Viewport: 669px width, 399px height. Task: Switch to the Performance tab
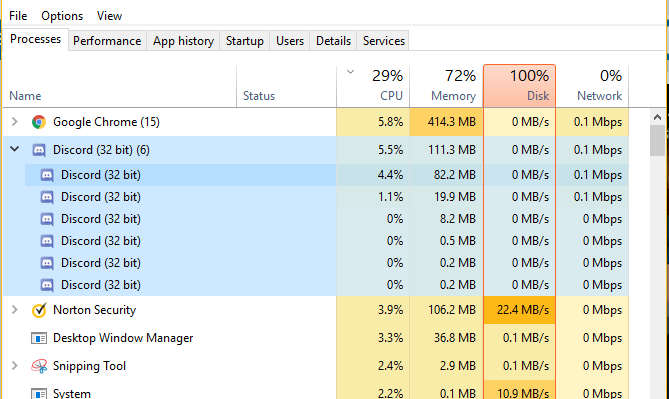(x=107, y=41)
